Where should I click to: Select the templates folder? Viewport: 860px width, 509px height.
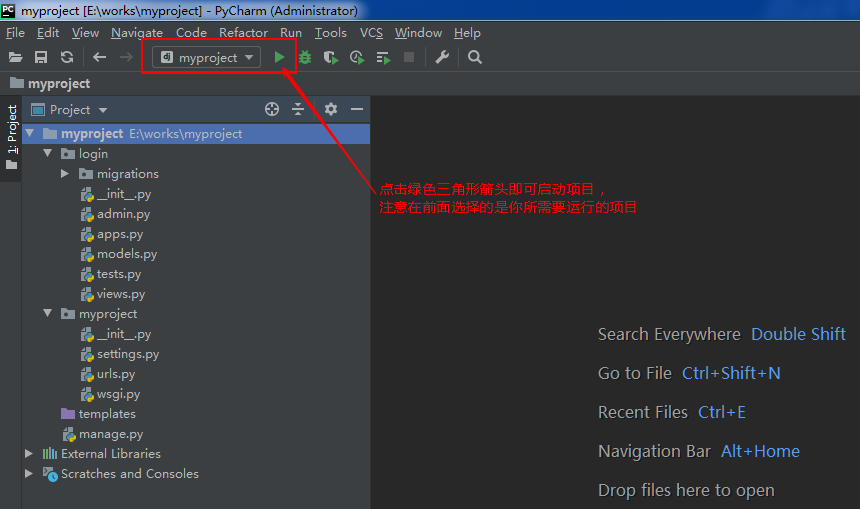pyautogui.click(x=98, y=414)
